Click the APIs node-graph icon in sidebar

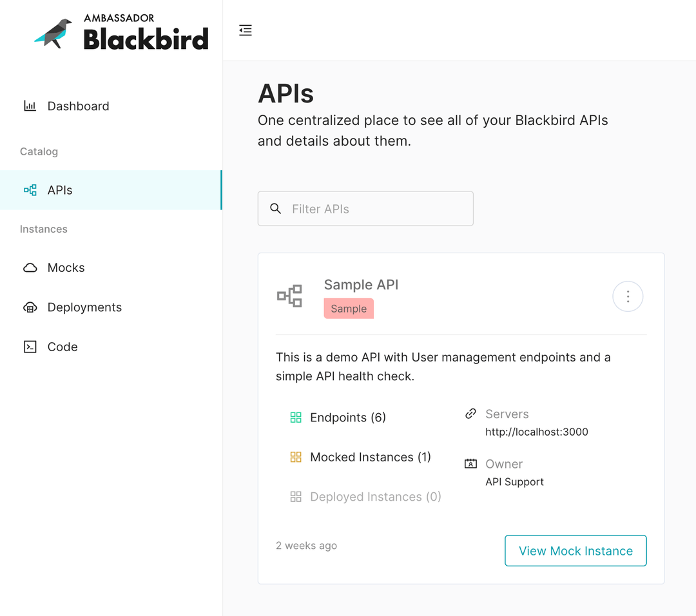(30, 189)
